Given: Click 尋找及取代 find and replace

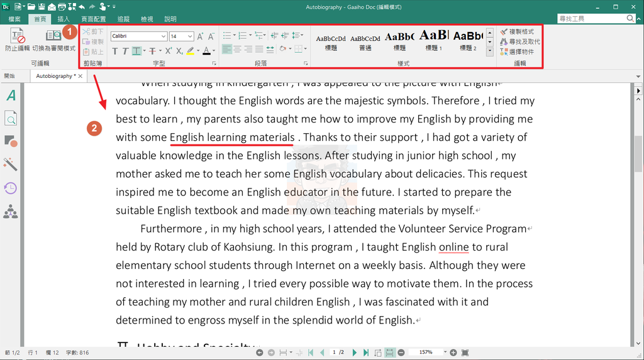Looking at the screenshot, I should [520, 41].
